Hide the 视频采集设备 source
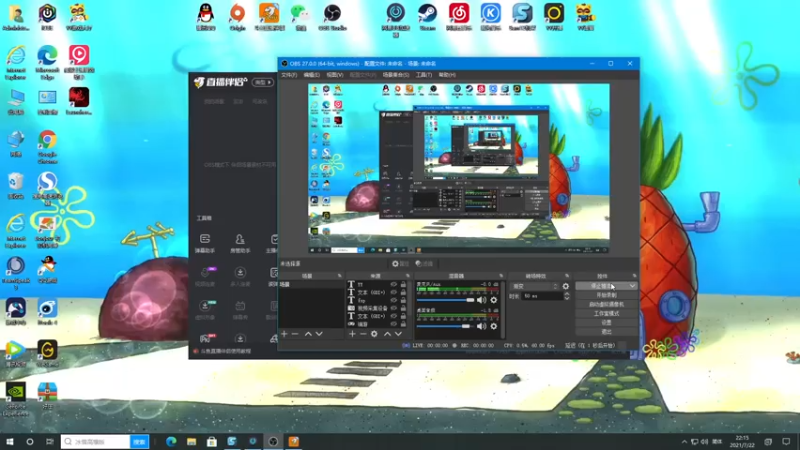The height and width of the screenshot is (450, 800). 393,308
